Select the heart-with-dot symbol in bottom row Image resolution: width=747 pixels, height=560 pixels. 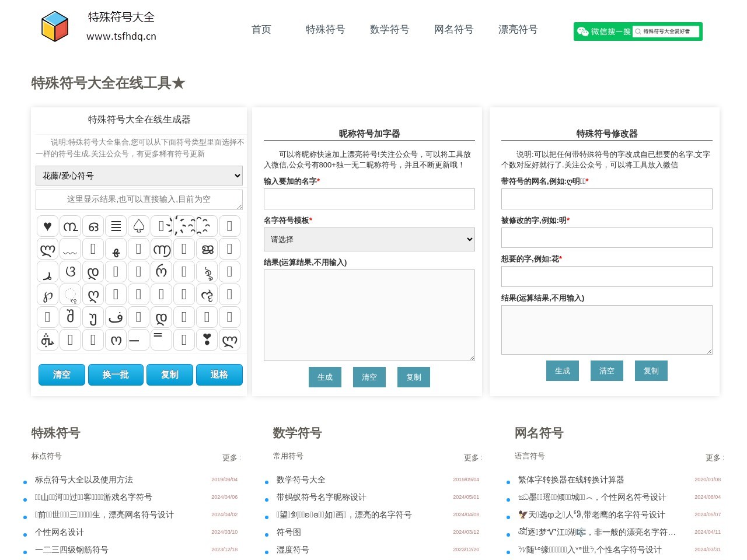tap(207, 340)
